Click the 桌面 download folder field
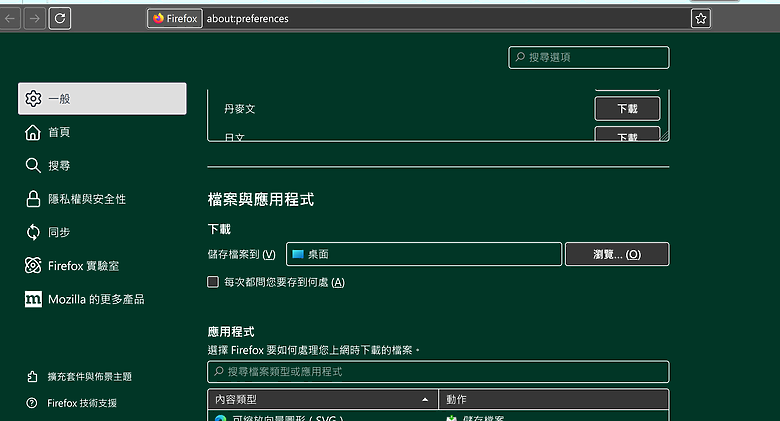This screenshot has width=780, height=421. pos(424,254)
